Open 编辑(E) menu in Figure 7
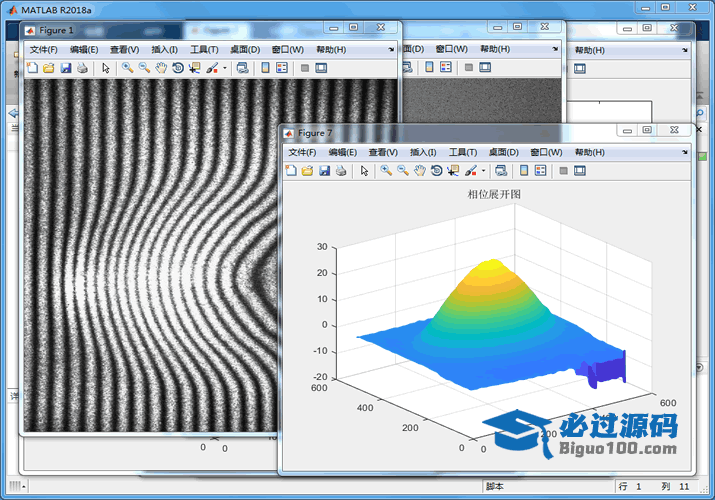 (x=343, y=152)
